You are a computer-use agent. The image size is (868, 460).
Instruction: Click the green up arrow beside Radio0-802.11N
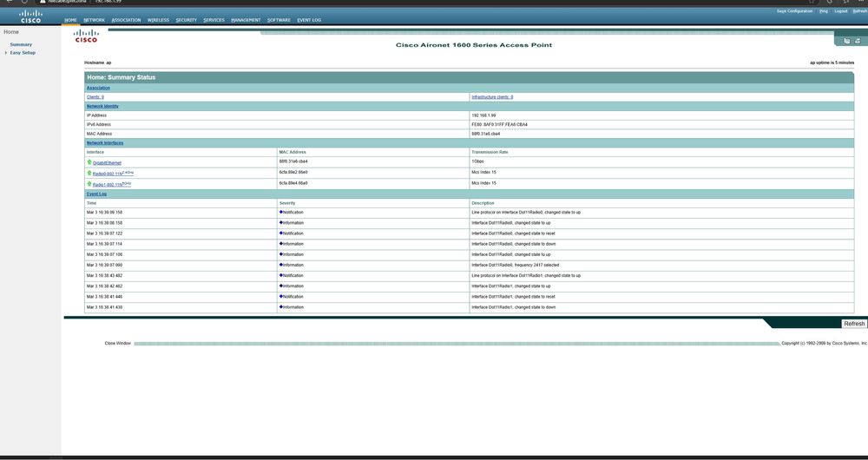(x=89, y=173)
